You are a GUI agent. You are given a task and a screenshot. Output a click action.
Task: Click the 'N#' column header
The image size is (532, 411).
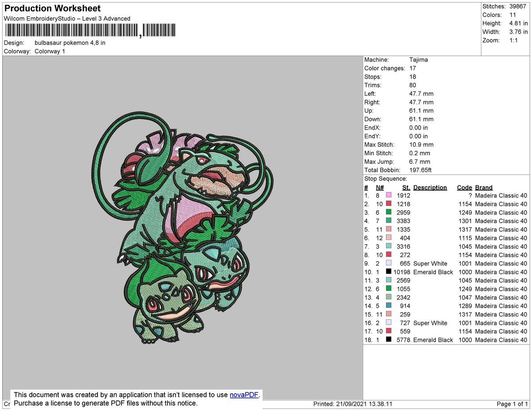pos(379,188)
